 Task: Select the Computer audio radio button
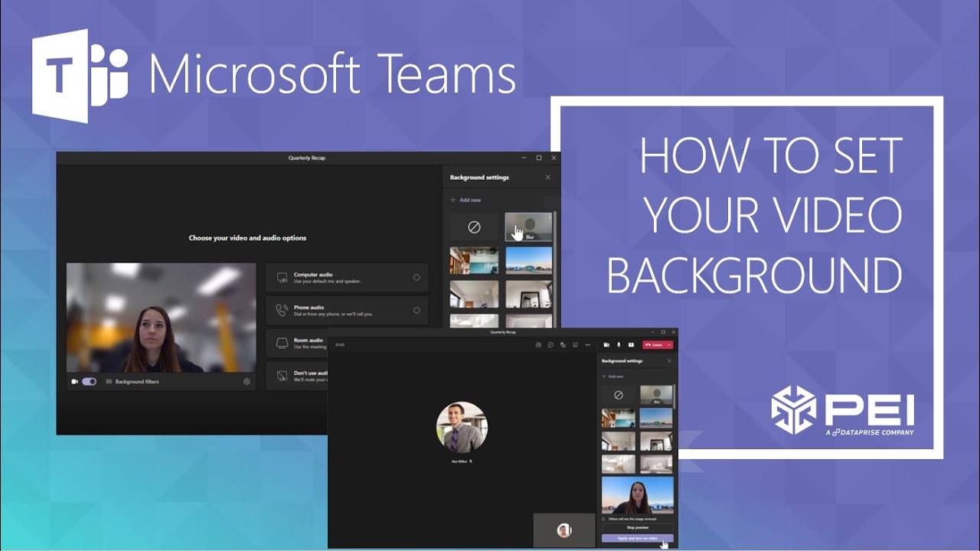pos(416,277)
